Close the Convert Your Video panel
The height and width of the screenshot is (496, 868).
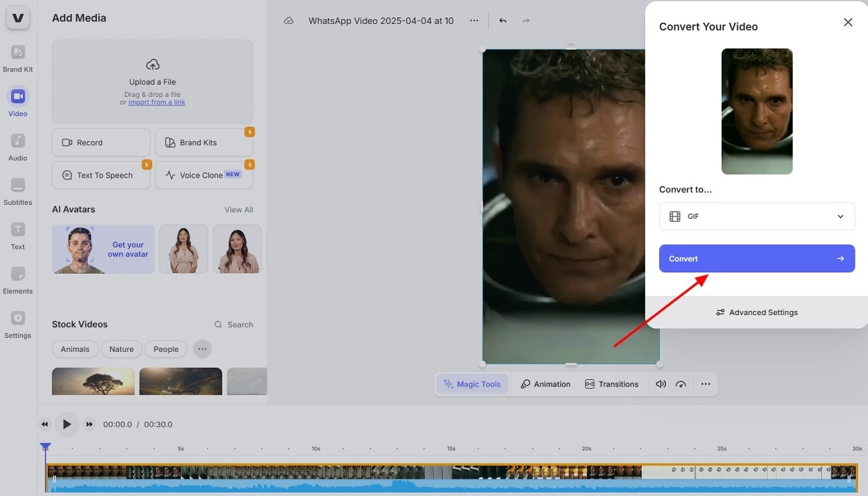point(848,22)
